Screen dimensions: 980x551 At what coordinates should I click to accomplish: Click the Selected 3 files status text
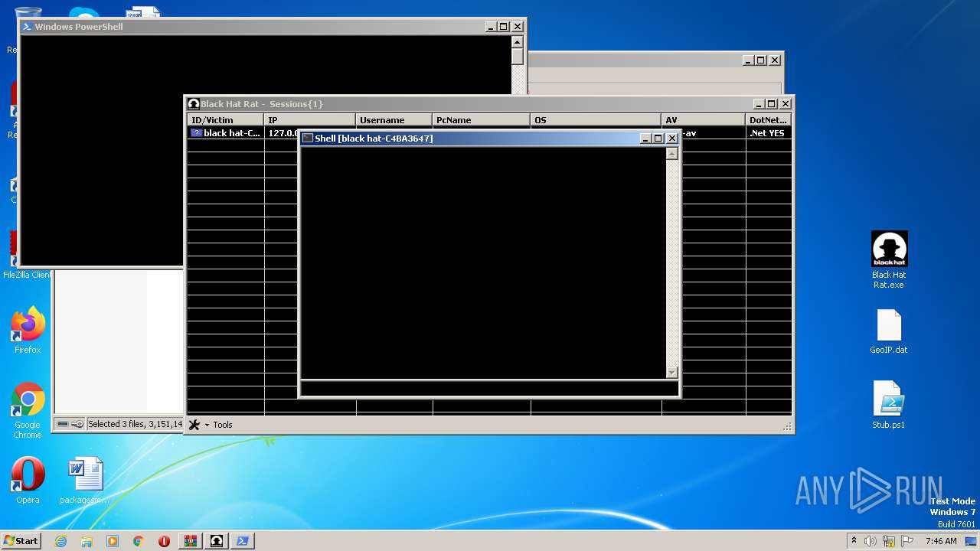pyautogui.click(x=135, y=424)
